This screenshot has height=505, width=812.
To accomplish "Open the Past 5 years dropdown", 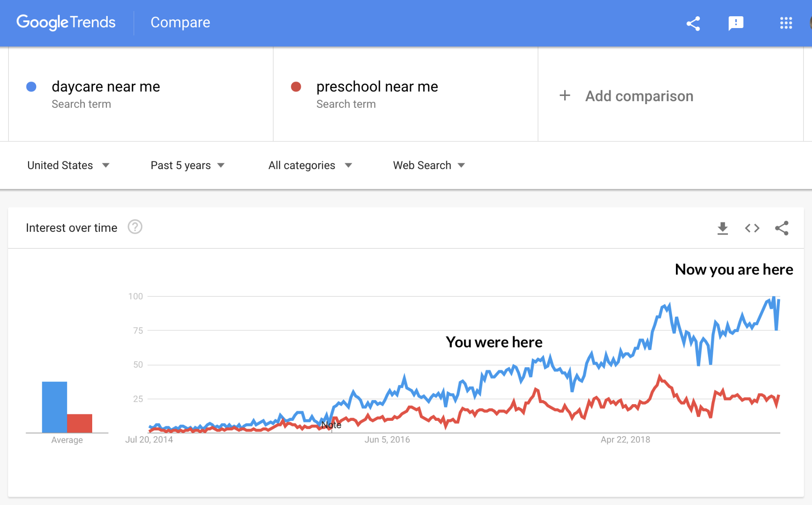I will pyautogui.click(x=188, y=165).
